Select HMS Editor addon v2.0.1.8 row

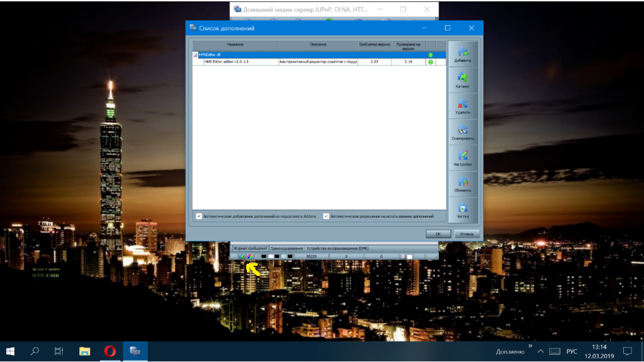226,62
